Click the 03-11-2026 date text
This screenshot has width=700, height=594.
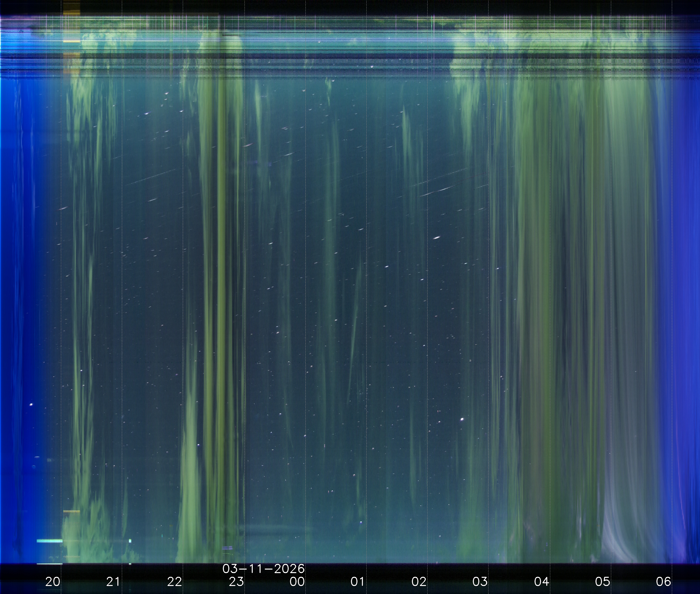pos(263,569)
